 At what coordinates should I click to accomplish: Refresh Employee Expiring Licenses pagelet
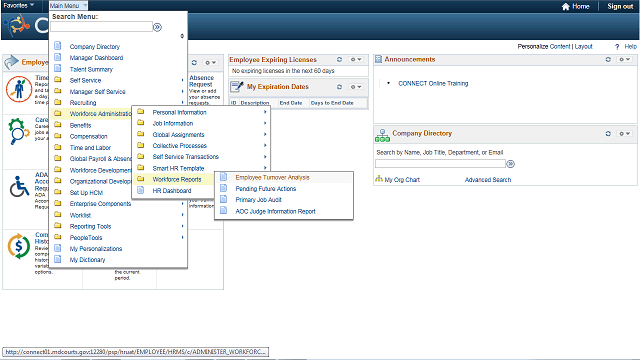coord(339,60)
